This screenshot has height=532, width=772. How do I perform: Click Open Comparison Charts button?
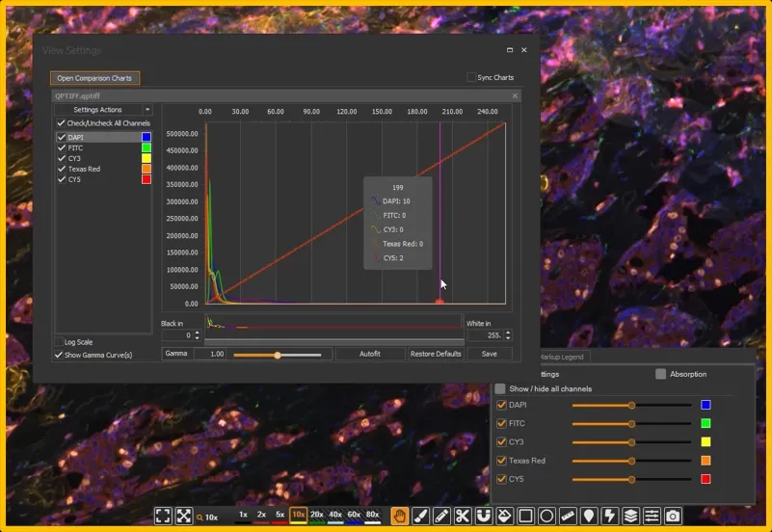pos(94,78)
